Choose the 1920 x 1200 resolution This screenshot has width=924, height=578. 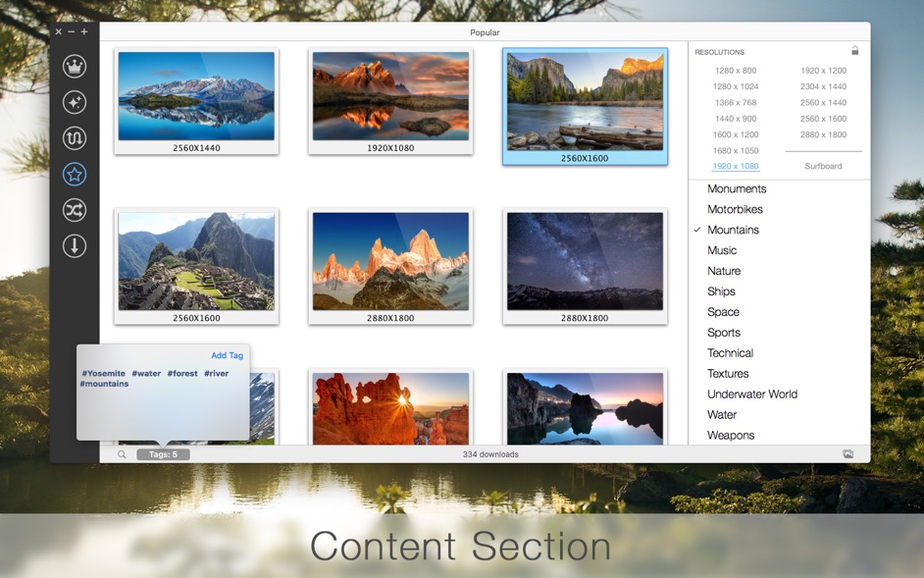coord(823,71)
